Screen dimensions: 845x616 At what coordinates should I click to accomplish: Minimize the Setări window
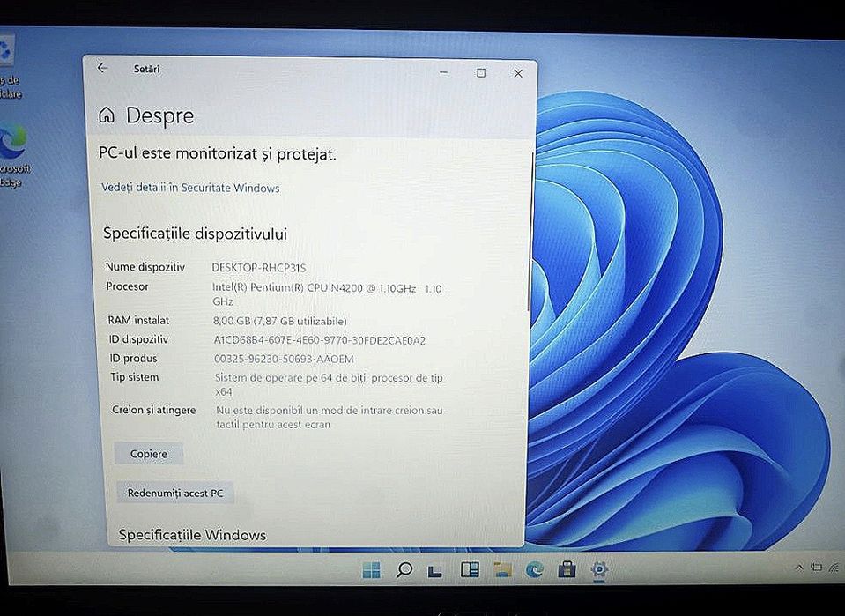click(443, 72)
